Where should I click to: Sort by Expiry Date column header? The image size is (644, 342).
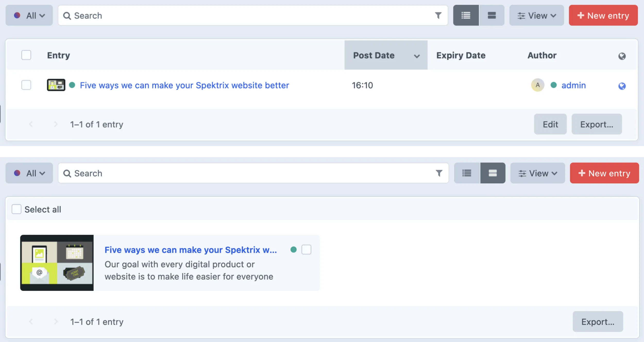(461, 55)
